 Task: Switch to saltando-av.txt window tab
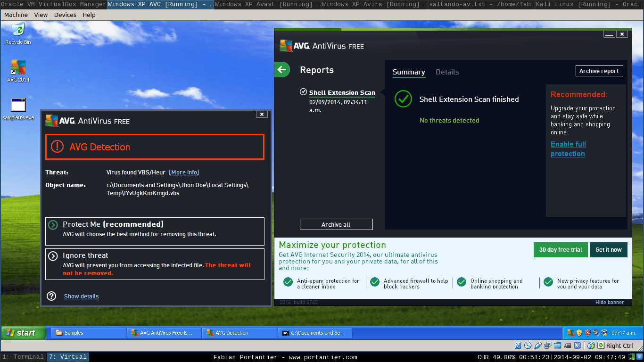[482, 4]
